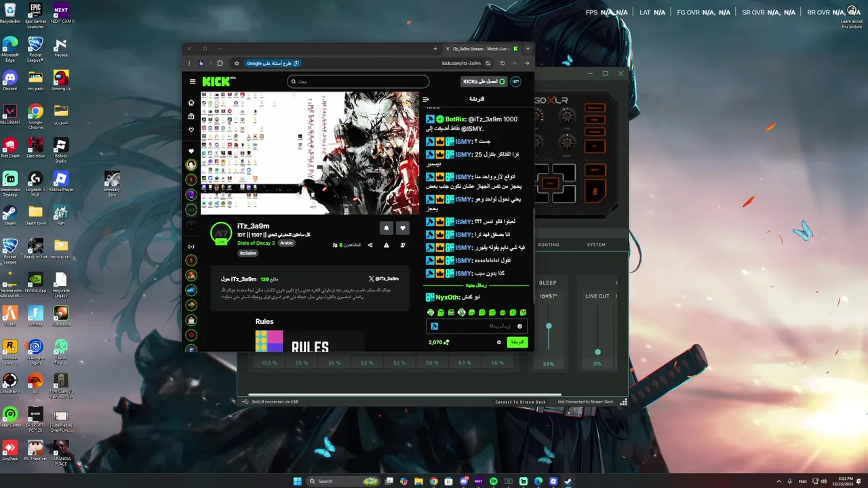
Task: Click the itz3a9m stream tag
Action: point(248,253)
